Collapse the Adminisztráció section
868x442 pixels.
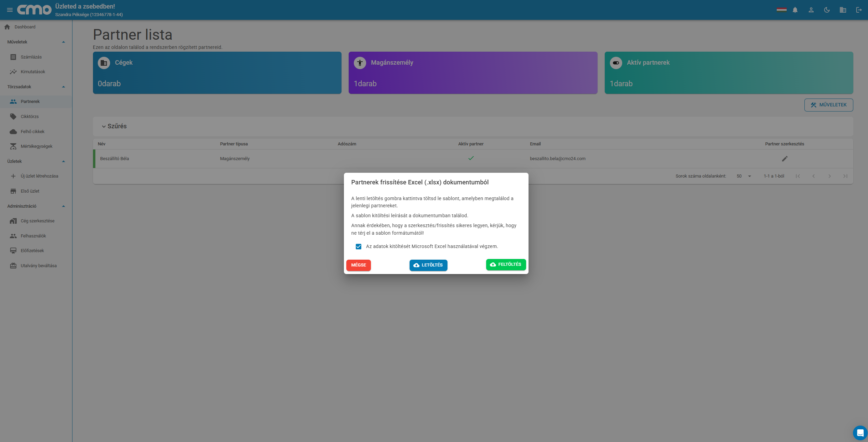coord(36,206)
